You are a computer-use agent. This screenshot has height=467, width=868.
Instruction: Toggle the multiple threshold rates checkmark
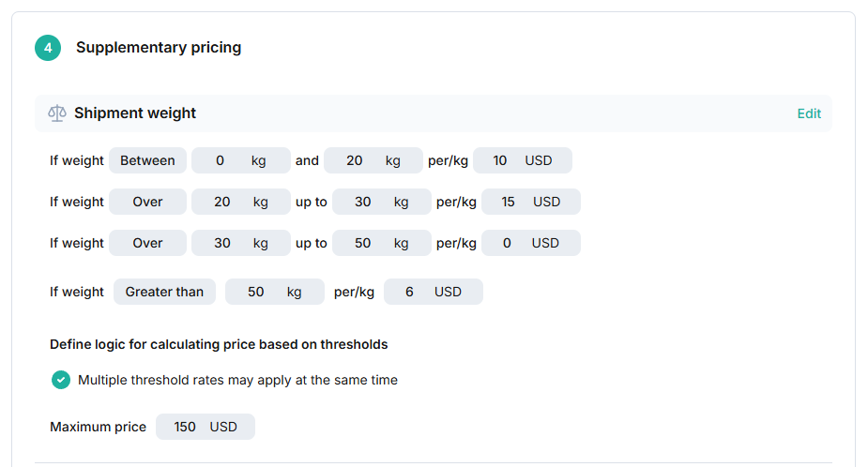point(61,380)
